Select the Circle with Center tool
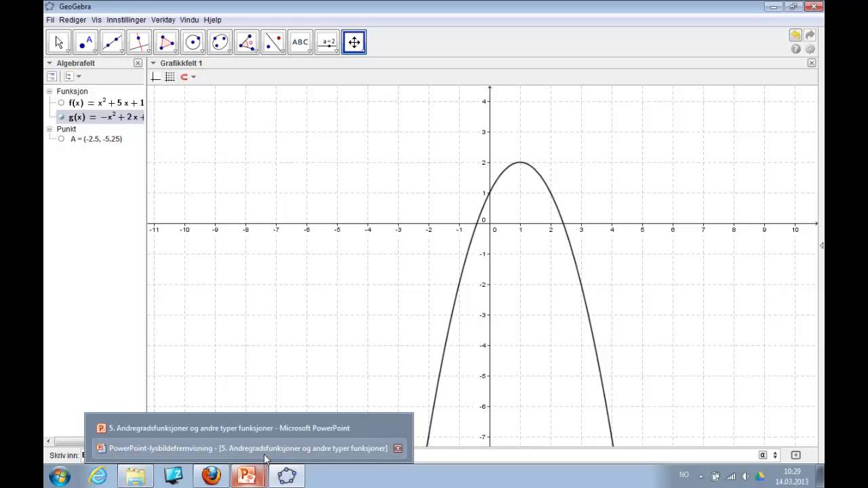This screenshot has width=868, height=488. 193,42
